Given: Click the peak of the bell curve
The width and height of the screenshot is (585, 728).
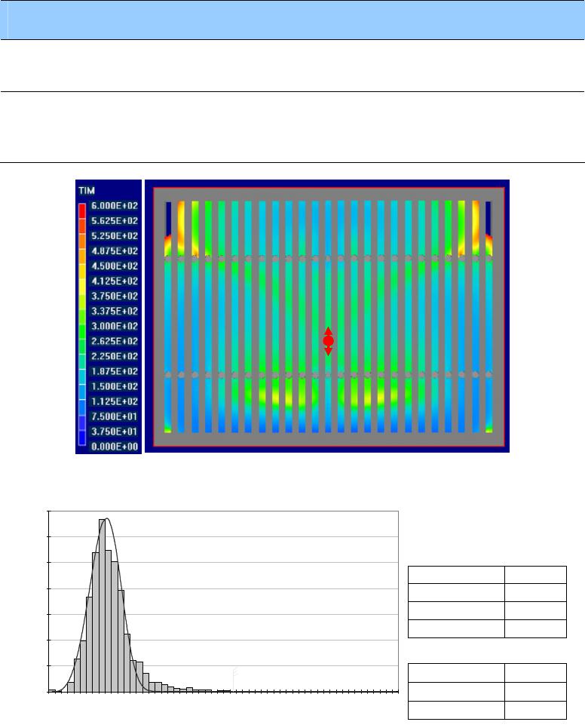Looking at the screenshot, I should [x=107, y=519].
